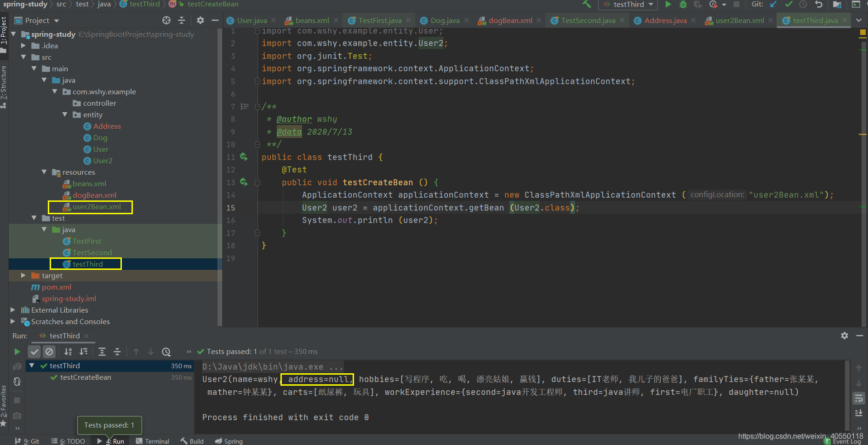Select Scratches and Consoles node

click(x=65, y=321)
